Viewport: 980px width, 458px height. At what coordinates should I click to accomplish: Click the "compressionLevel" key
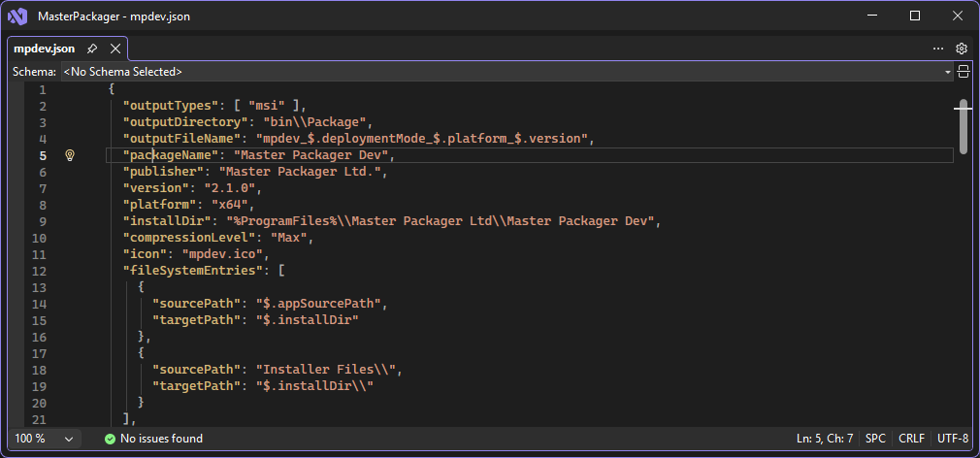tap(189, 238)
